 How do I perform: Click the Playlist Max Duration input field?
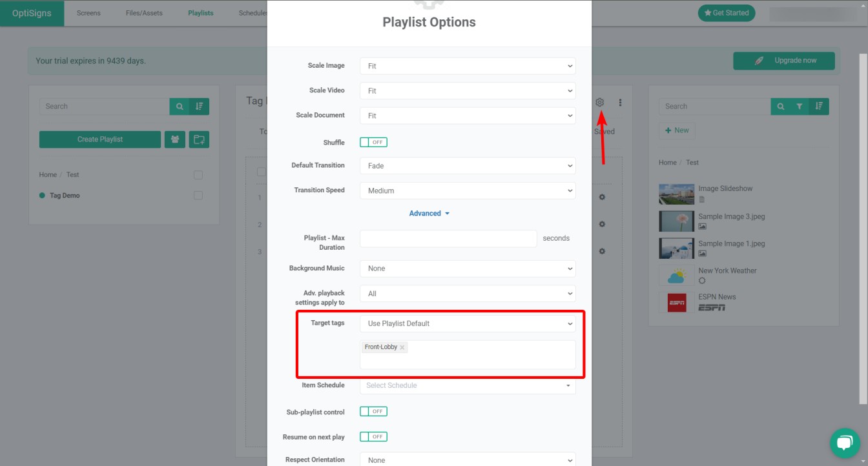448,238
